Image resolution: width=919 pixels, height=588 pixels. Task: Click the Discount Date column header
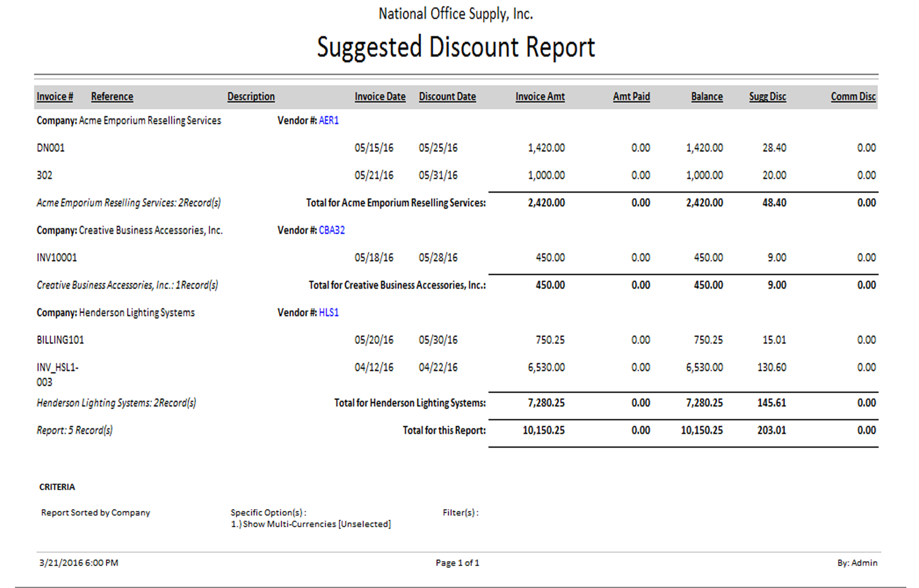447,96
